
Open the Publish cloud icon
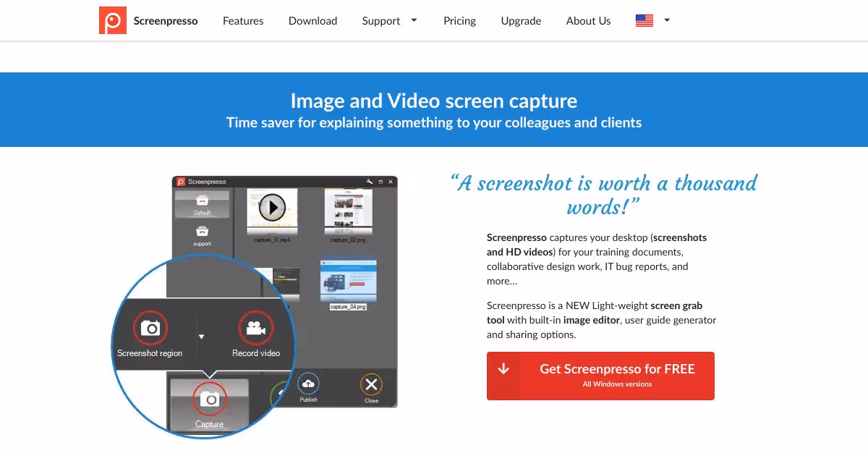pyautogui.click(x=308, y=384)
